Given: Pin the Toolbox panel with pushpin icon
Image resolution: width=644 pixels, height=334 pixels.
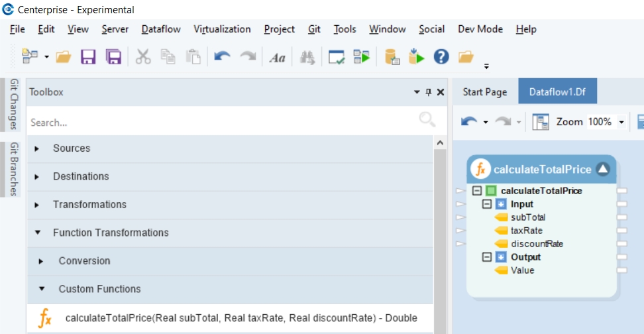Looking at the screenshot, I should click(429, 92).
